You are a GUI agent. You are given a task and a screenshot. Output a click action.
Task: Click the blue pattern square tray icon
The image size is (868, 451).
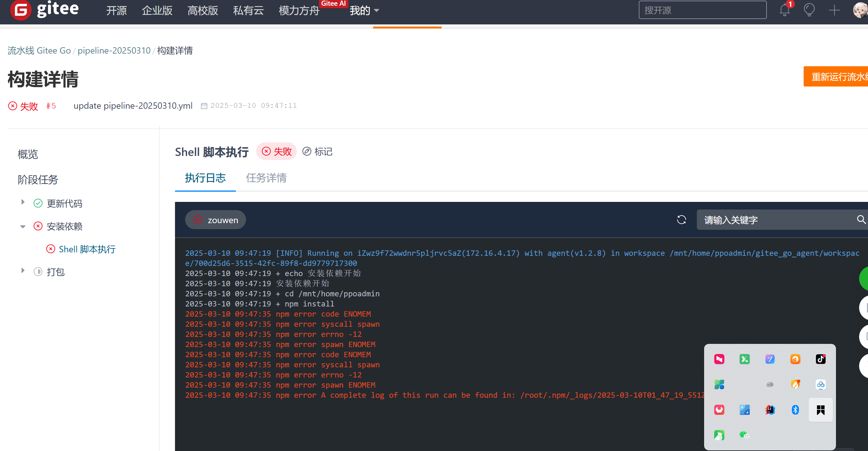[744, 409]
